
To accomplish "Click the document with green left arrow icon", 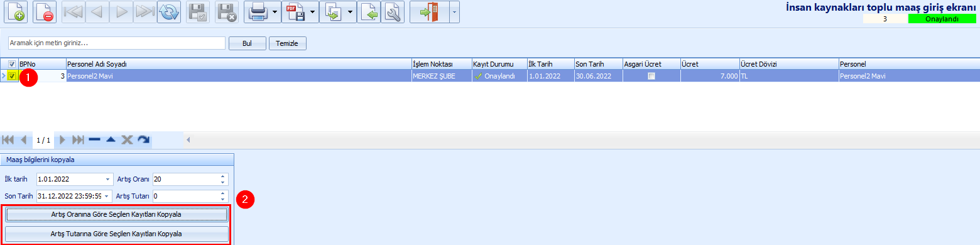I will [x=369, y=13].
